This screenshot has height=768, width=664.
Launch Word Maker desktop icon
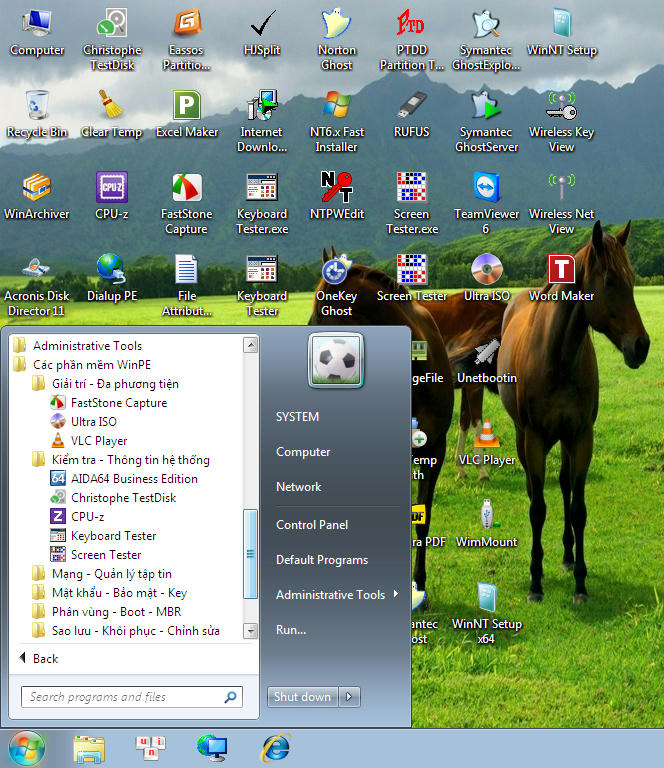pos(561,278)
